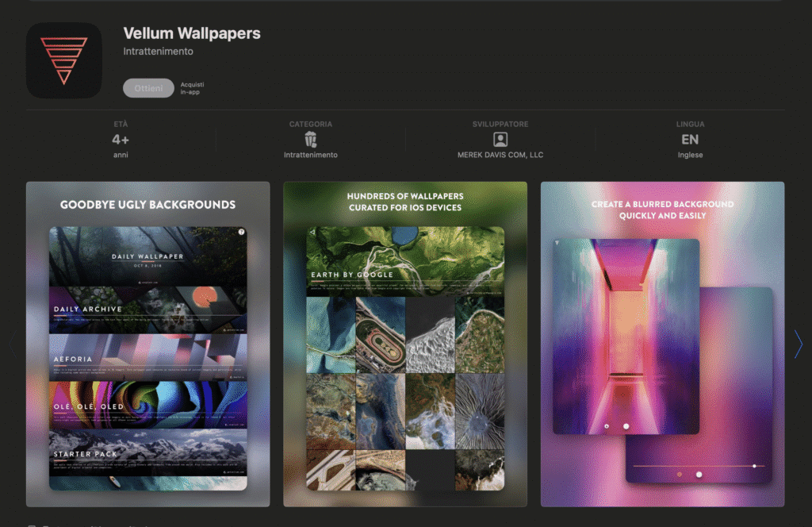Click the Earth by Google header image
812x527 pixels.
(x=405, y=262)
